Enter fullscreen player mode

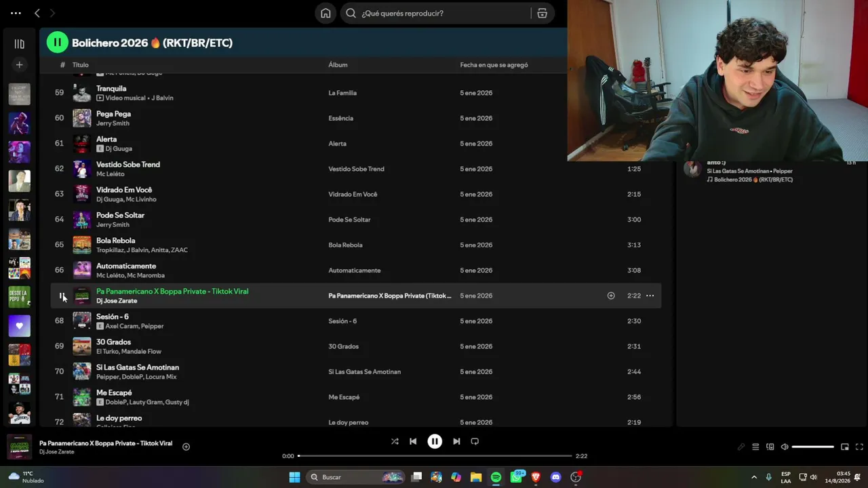[859, 447]
